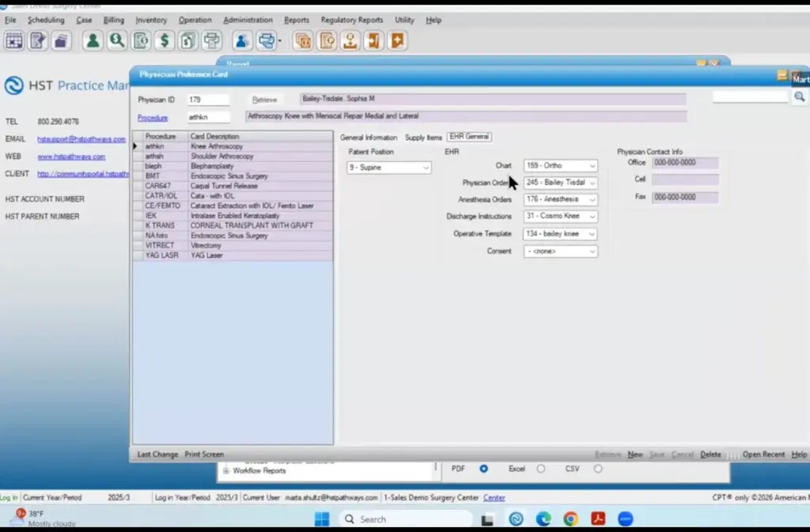The image size is (810, 532).
Task: Click the orange door exit toolbar icon
Action: pos(373,41)
